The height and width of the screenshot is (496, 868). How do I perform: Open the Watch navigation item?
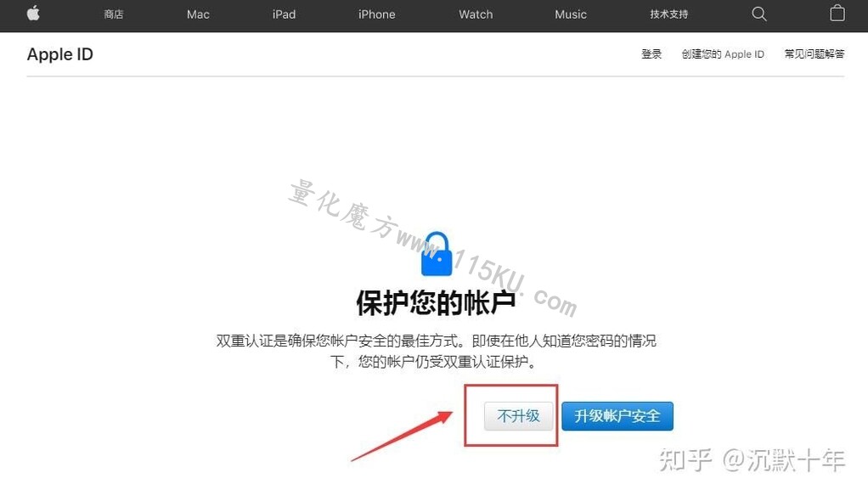pyautogui.click(x=476, y=14)
